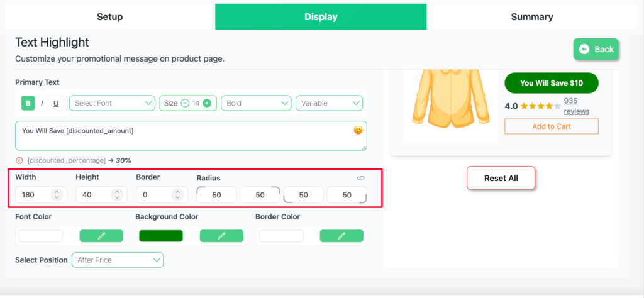The width and height of the screenshot is (644, 298).
Task: Edit Background Color with pencil button
Action: point(221,236)
